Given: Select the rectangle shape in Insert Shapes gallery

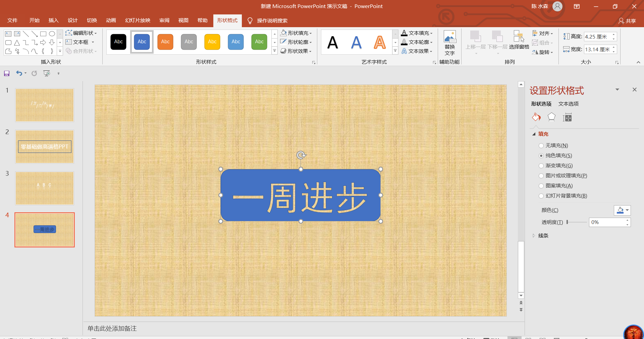Looking at the screenshot, I should [43, 34].
